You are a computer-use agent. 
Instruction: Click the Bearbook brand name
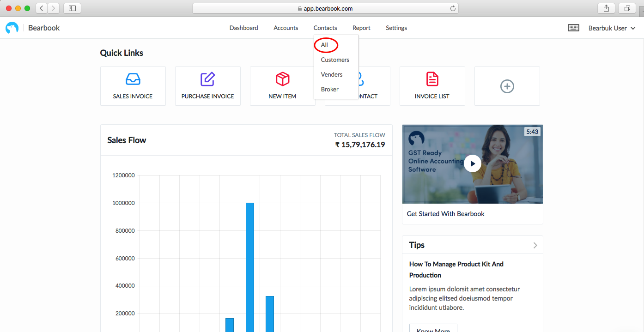tap(44, 28)
